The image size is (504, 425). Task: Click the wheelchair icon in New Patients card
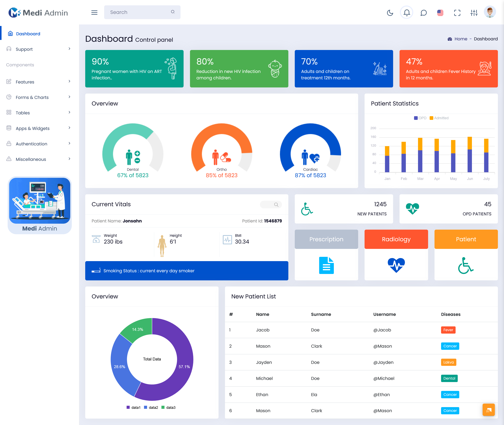[307, 209]
